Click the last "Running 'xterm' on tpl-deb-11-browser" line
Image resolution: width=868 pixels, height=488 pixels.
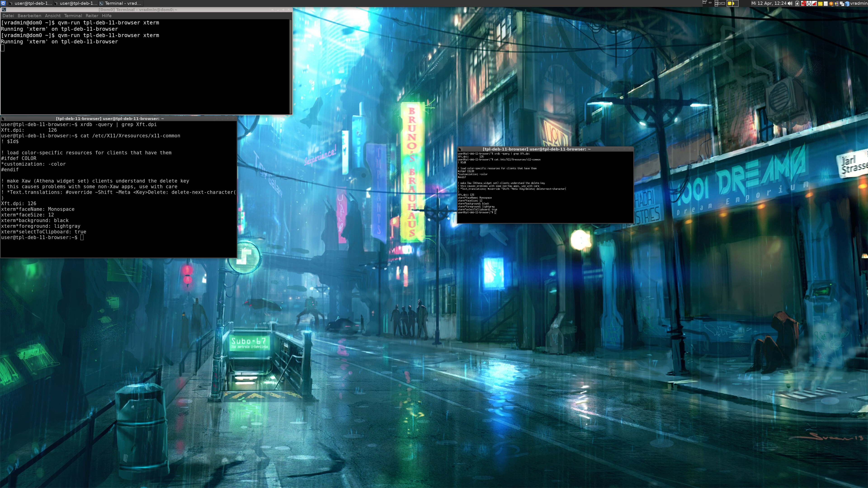click(59, 42)
